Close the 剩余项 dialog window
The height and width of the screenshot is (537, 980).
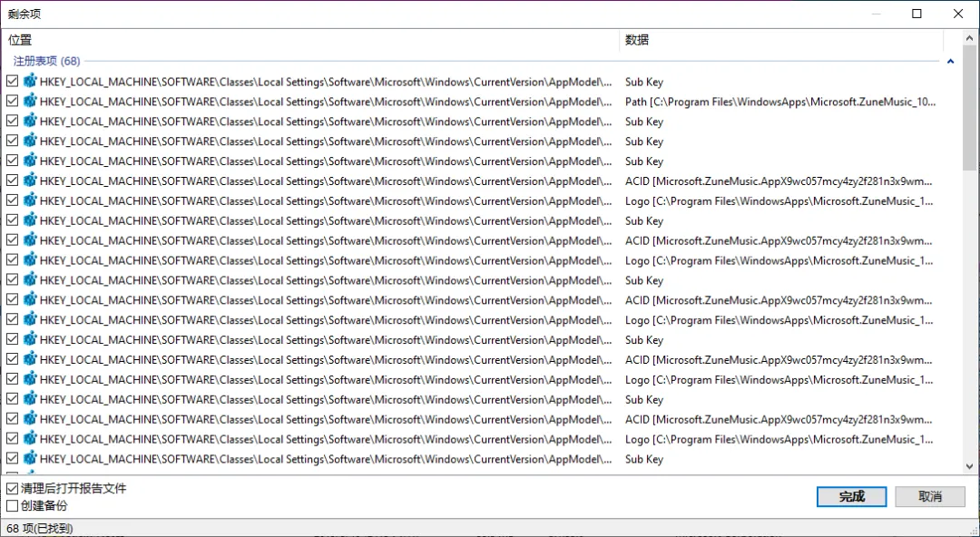pos(957,14)
